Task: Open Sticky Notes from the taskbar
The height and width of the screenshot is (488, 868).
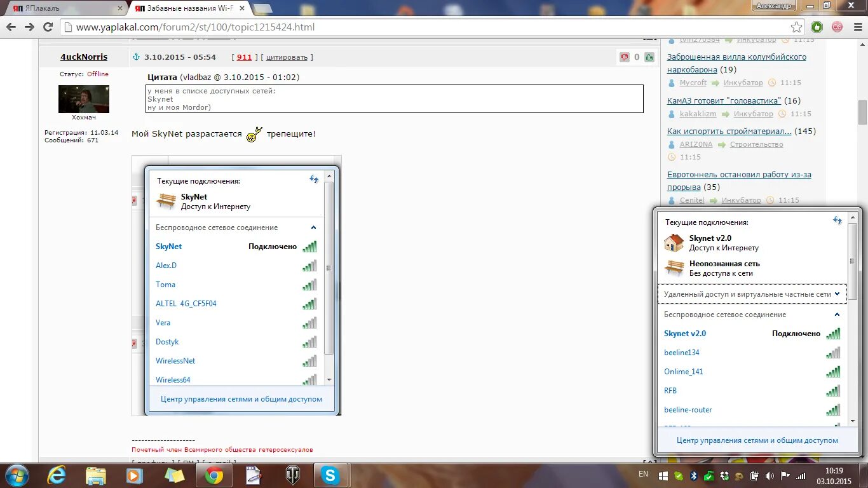Action: pos(174,475)
